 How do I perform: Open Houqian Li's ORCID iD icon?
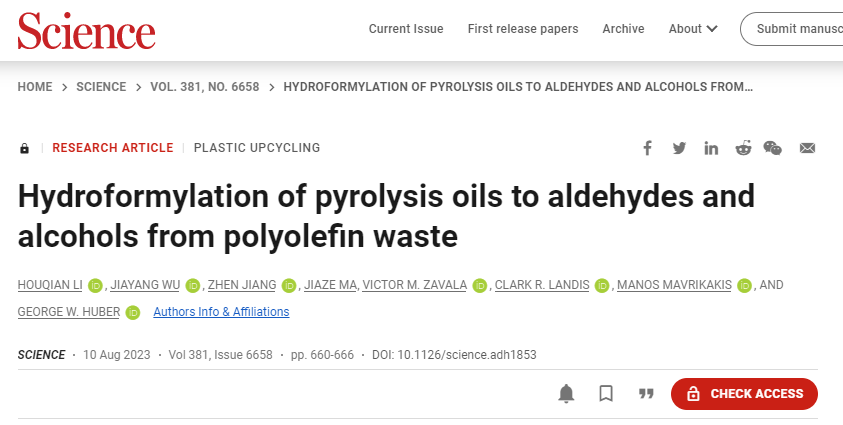tap(95, 285)
